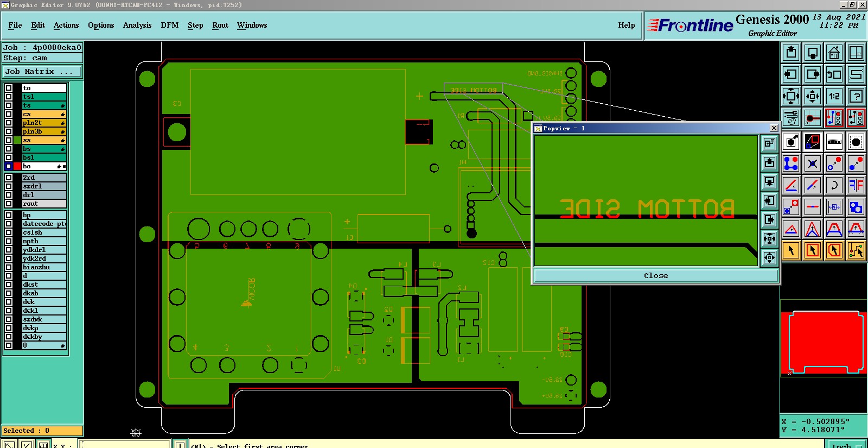Viewport: 868px width, 448px height.
Task: Open the Actions menu
Action: coord(66,25)
